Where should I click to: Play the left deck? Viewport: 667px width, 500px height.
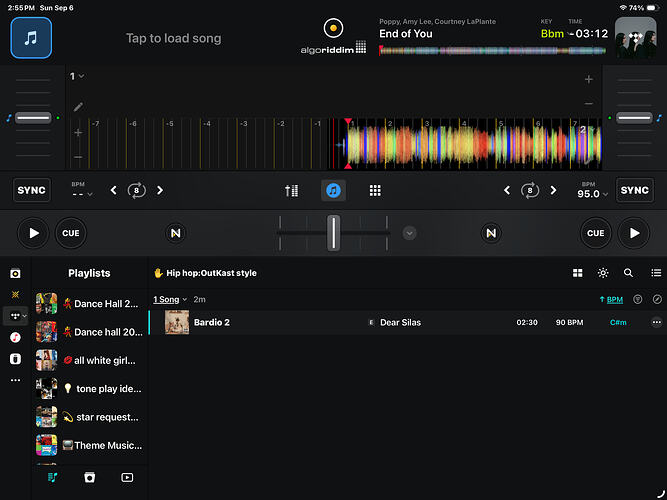coord(33,233)
